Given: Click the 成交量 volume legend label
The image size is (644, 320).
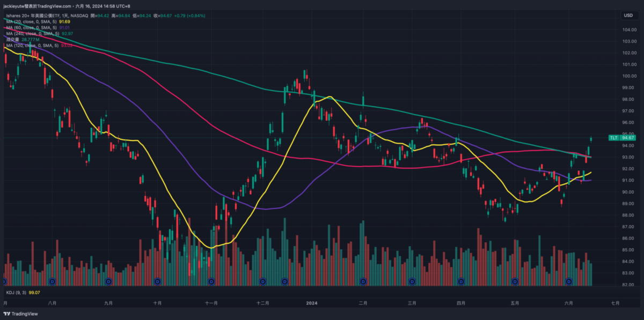Looking at the screenshot, I should tap(13, 39).
